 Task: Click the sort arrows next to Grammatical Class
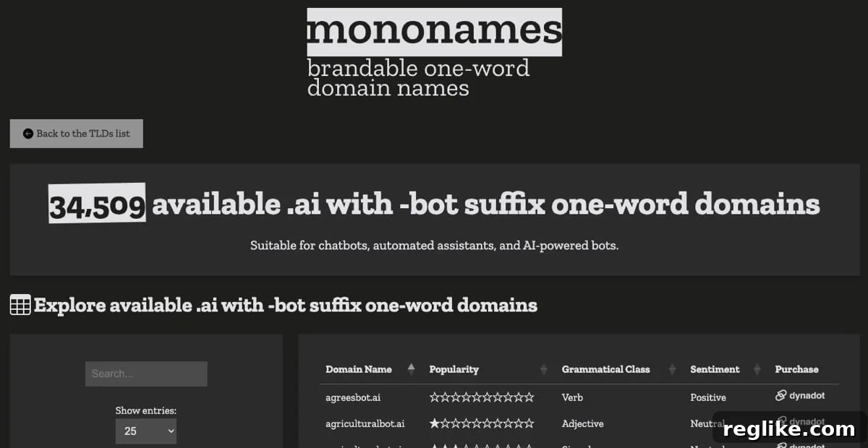click(x=673, y=369)
